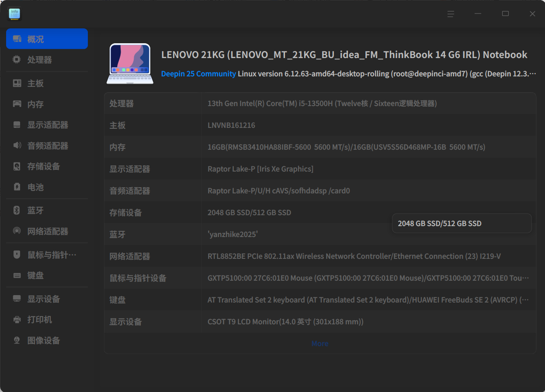Go to 内存 memory in the sidebar
This screenshot has height=392, width=545.
pos(47,104)
